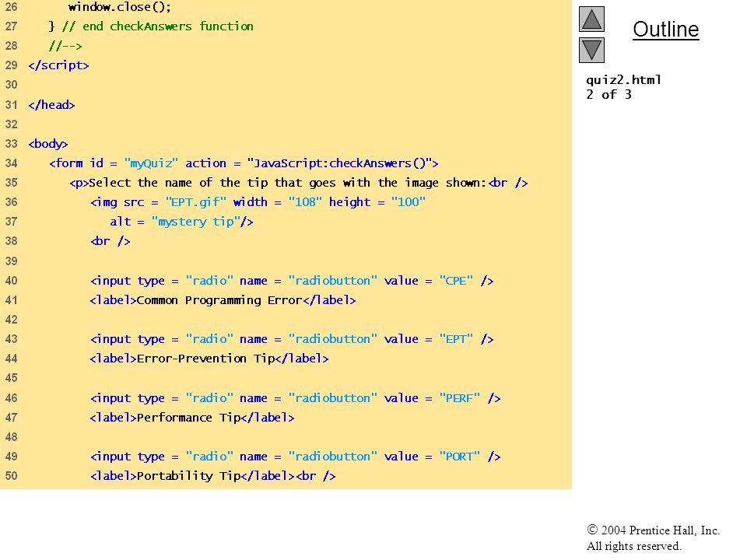Viewport: 747px width, 560px height.
Task: Click line number 30
Action: 12,85
